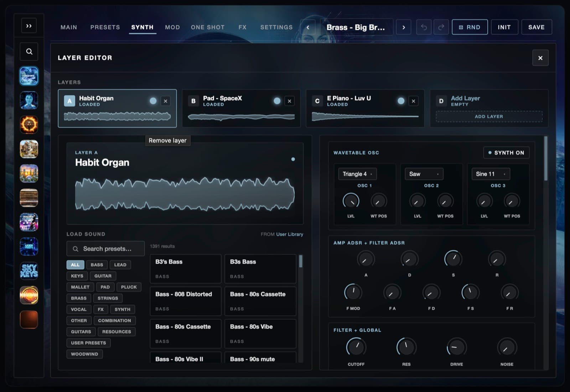The width and height of the screenshot is (570, 392).
Task: Open the MOD tab
Action: [172, 27]
